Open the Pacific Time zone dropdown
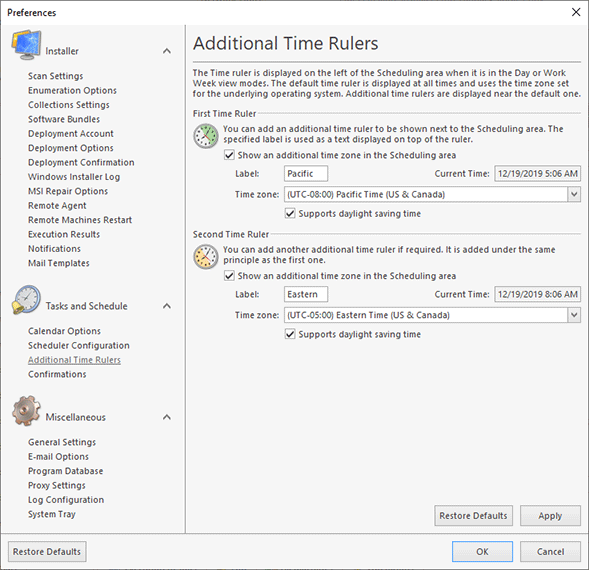 click(x=574, y=194)
